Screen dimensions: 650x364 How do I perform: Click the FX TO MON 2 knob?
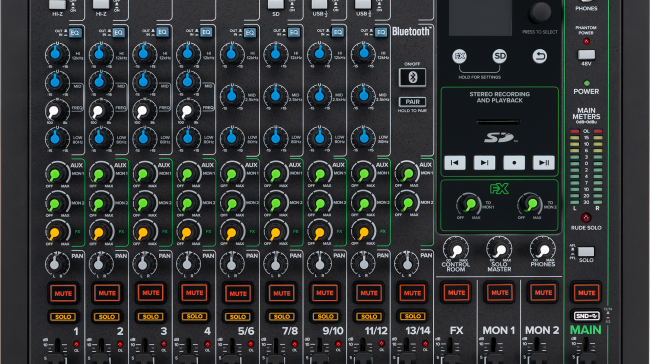click(530, 204)
